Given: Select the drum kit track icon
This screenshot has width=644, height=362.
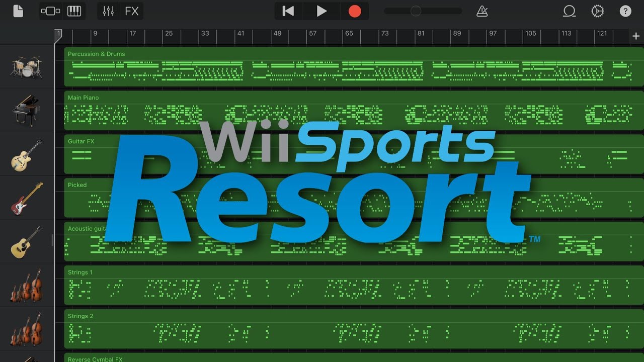Looking at the screenshot, I should [x=27, y=67].
